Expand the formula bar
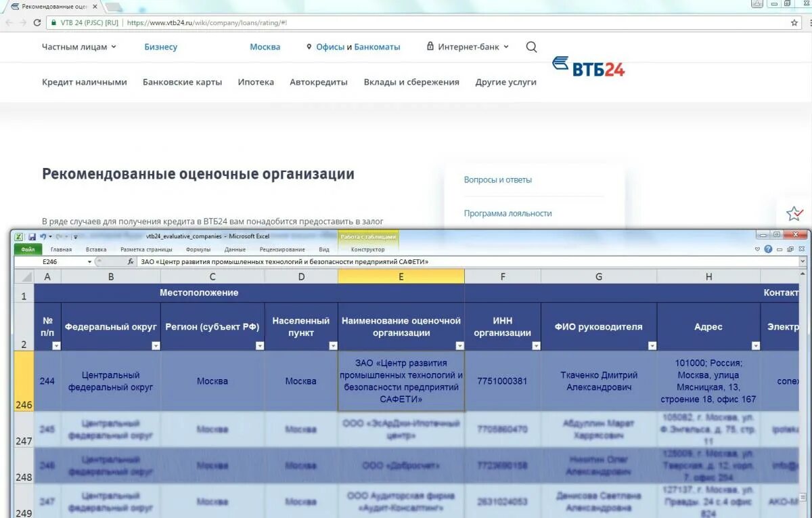The height and width of the screenshot is (518, 812). coord(803,261)
